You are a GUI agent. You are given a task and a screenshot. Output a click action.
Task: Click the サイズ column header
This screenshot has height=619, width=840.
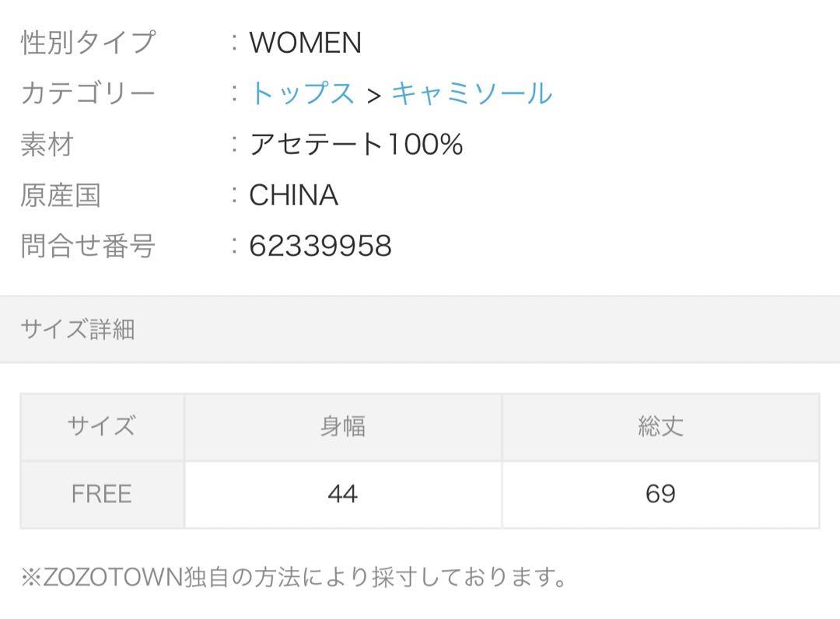tap(102, 427)
